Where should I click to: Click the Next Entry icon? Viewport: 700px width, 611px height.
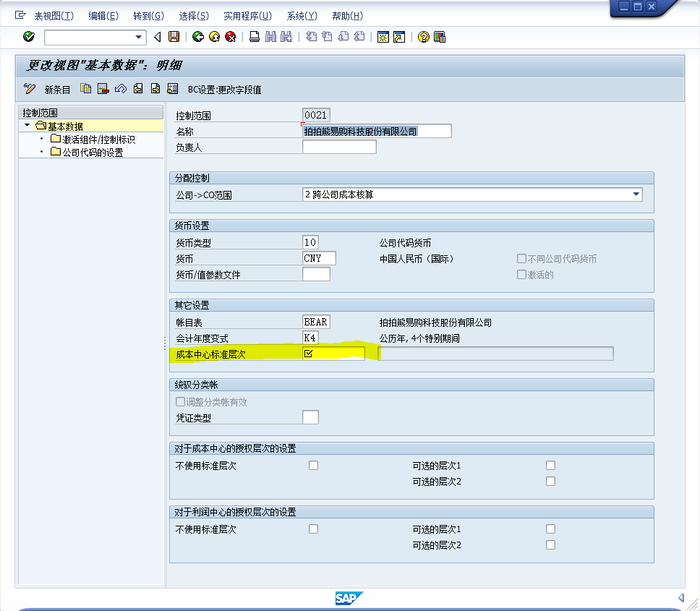click(155, 89)
